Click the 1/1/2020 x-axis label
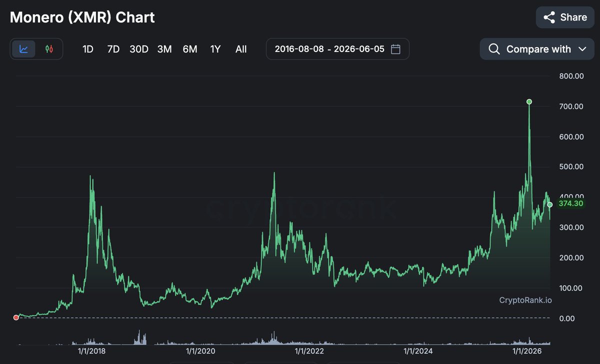Image resolution: width=600 pixels, height=364 pixels. 200,351
